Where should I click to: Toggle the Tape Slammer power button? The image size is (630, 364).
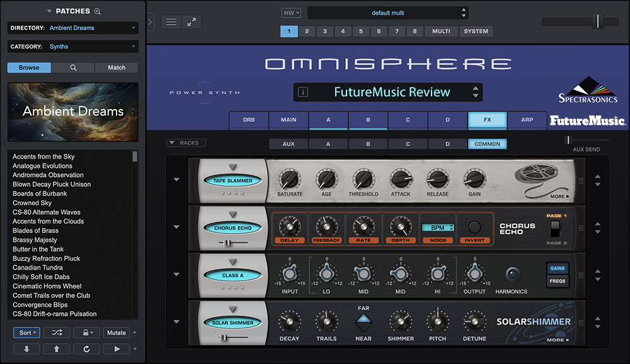pyautogui.click(x=233, y=180)
